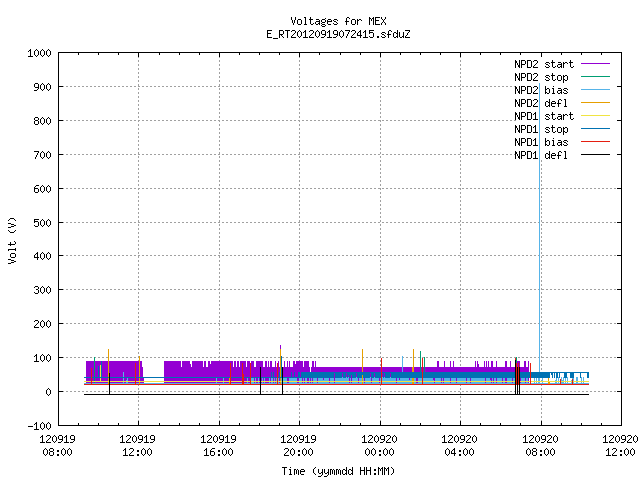Click the 'NPD1 stop' legend label
Viewport: 640px width, 480px height.
[x=541, y=129]
